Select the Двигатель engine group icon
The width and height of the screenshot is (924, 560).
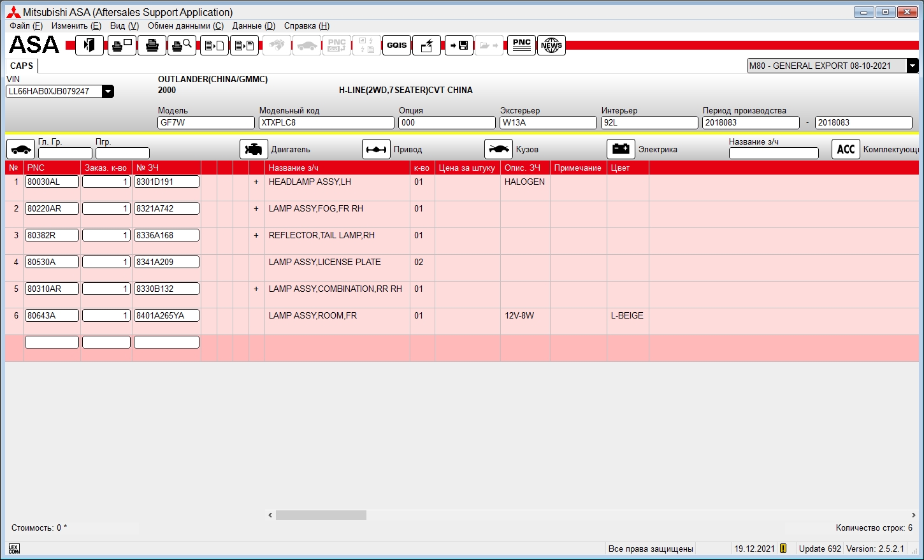(254, 149)
